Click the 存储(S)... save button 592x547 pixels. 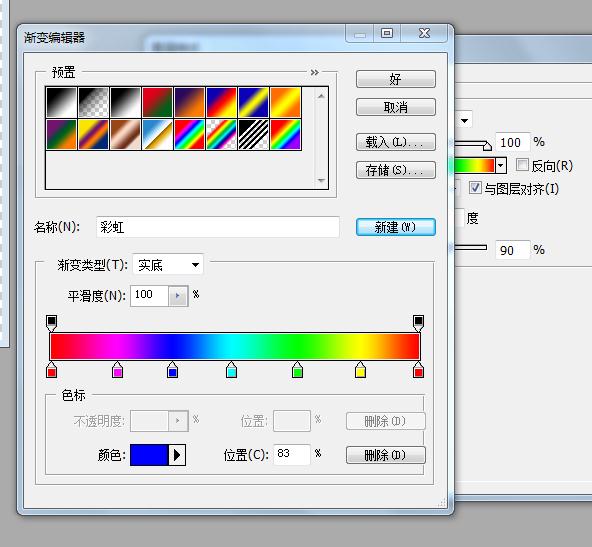[396, 170]
